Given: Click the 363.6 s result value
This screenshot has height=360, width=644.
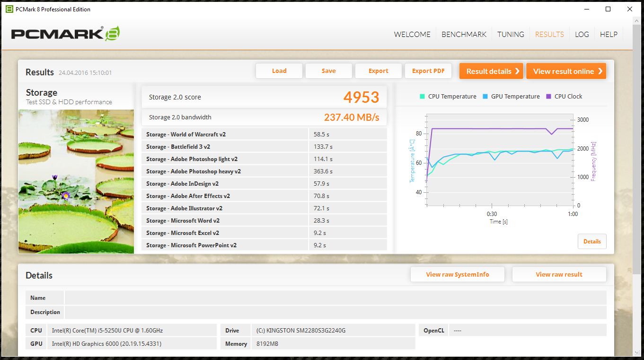Looking at the screenshot, I should click(x=323, y=171).
